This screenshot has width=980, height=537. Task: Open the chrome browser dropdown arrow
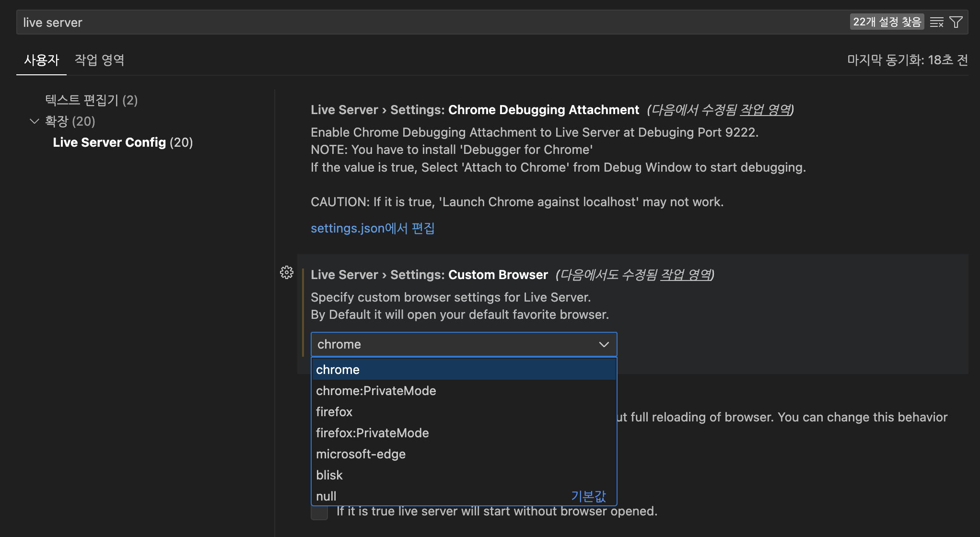604,344
